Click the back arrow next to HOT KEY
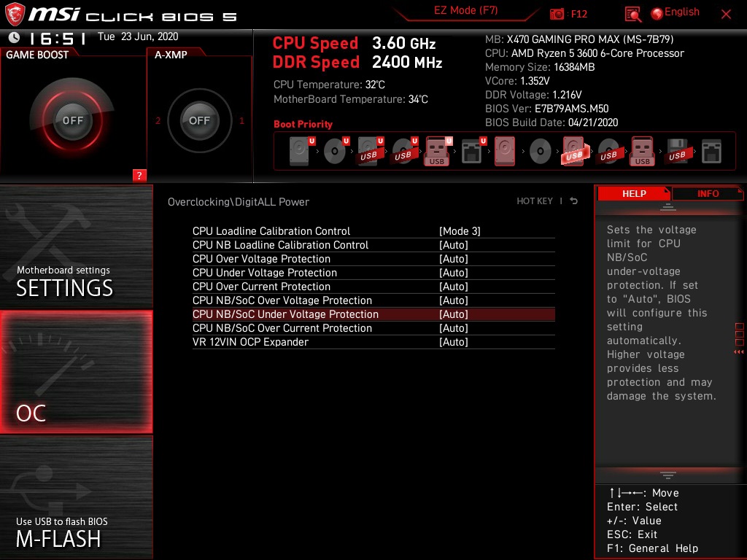Viewport: 747px width, 560px height. [573, 201]
